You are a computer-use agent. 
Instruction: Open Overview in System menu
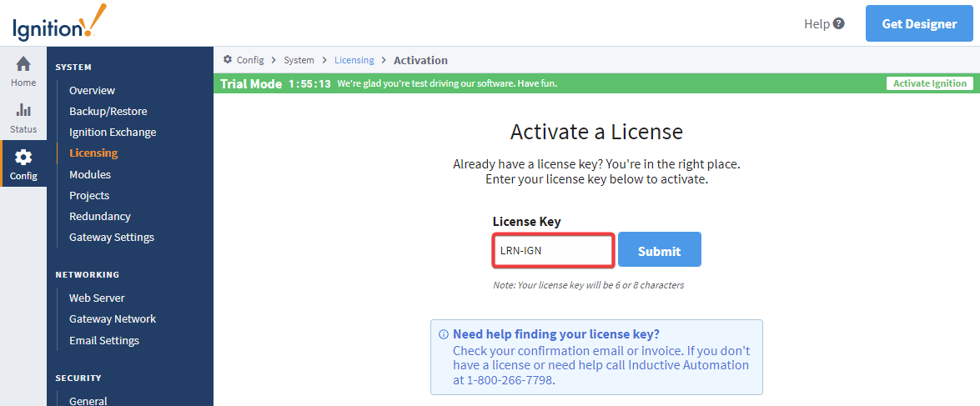[92, 91]
